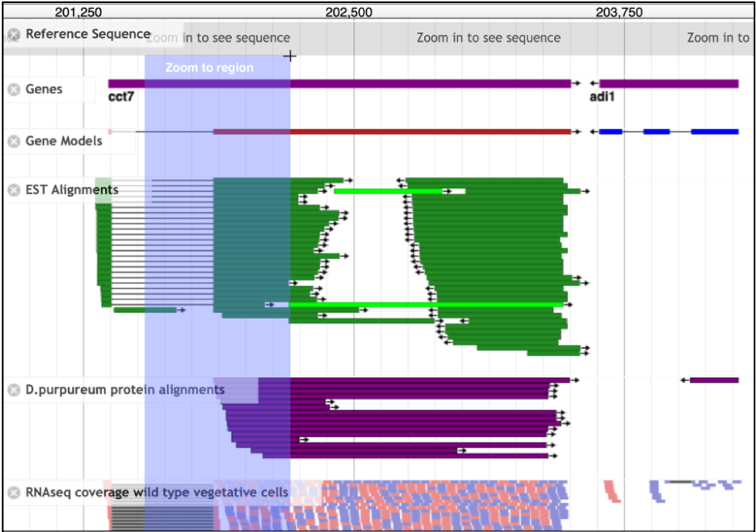Select the cct7 gene bar
756x532 pixels.
tap(340, 84)
